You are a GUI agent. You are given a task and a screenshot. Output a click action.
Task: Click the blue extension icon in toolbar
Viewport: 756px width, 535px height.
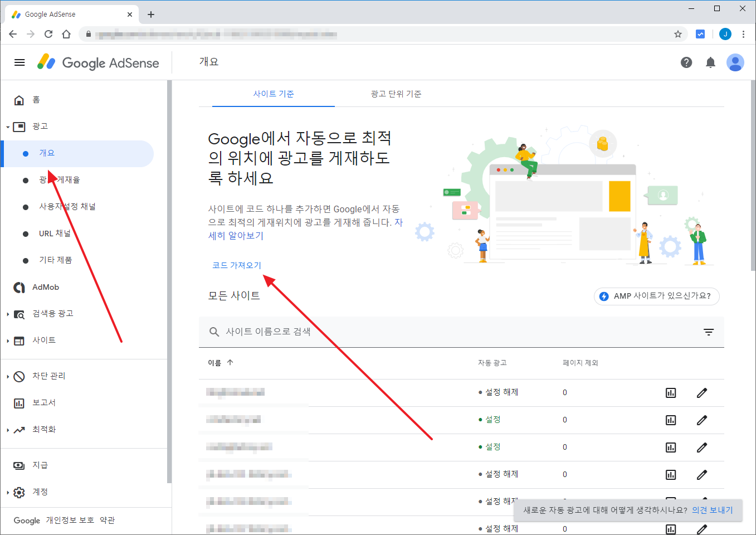pyautogui.click(x=700, y=34)
